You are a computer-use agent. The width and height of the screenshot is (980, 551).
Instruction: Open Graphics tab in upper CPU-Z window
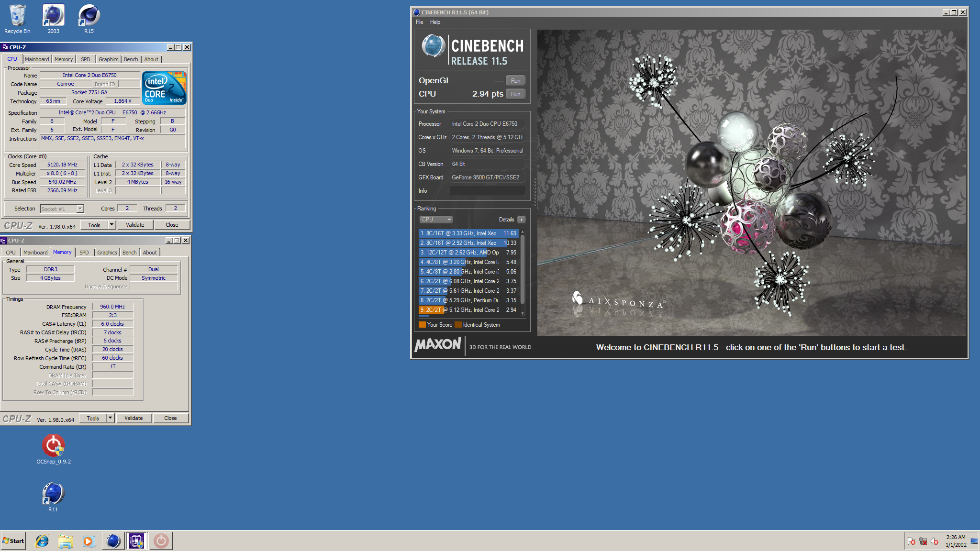point(109,59)
